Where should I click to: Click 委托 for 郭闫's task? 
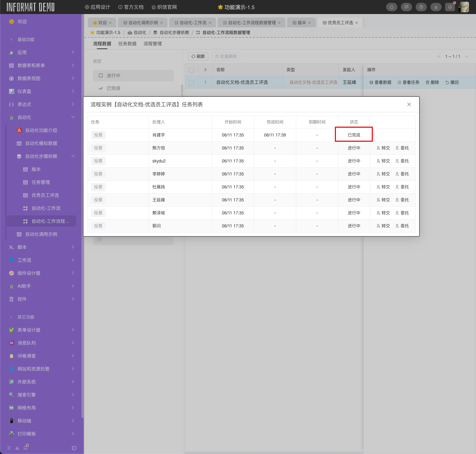pyautogui.click(x=402, y=226)
